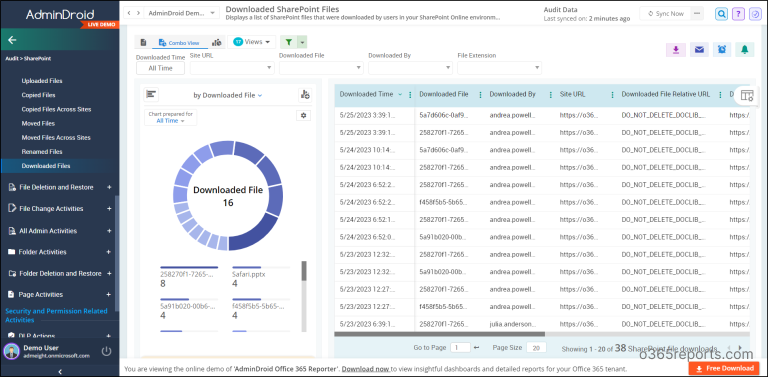Open the File Extension filter dropdown
Viewport: 768px width, 377px height.
pos(500,68)
